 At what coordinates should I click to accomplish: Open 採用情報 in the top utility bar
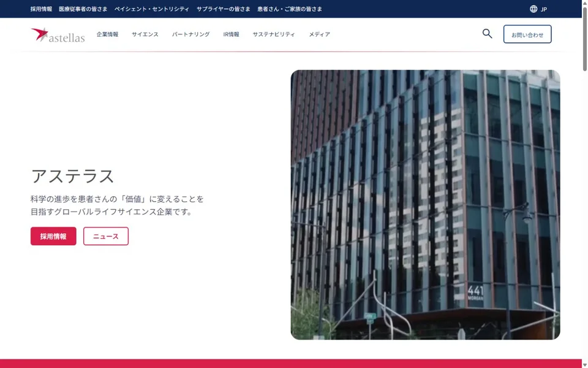pyautogui.click(x=41, y=9)
